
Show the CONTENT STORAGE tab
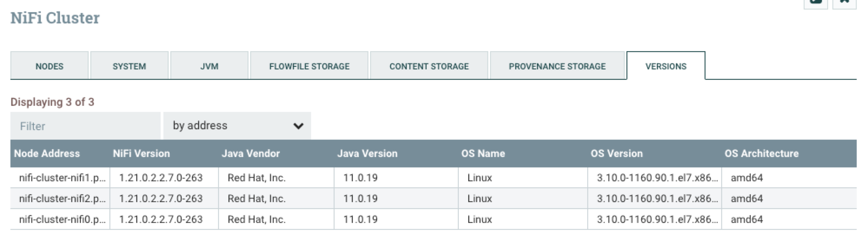(x=429, y=66)
